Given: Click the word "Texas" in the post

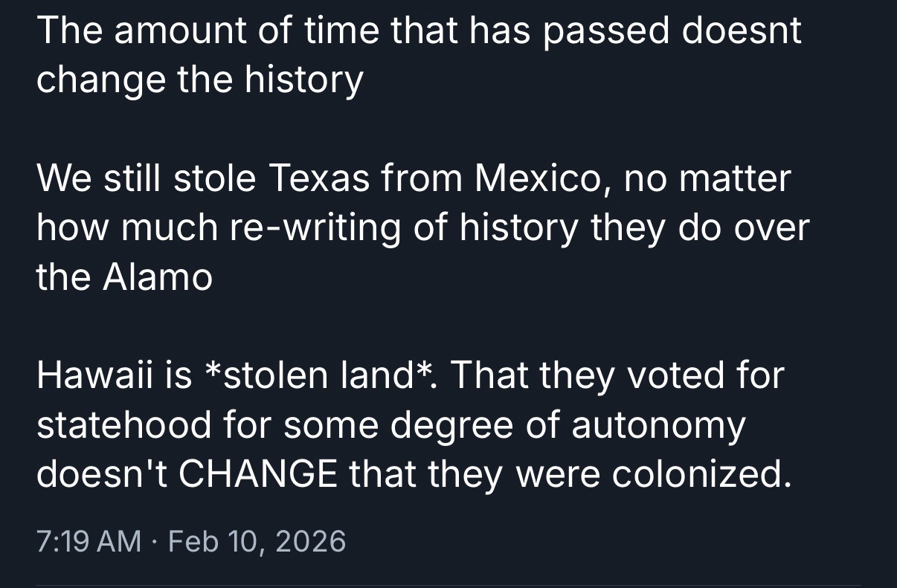Looking at the screenshot, I should coord(319,179).
